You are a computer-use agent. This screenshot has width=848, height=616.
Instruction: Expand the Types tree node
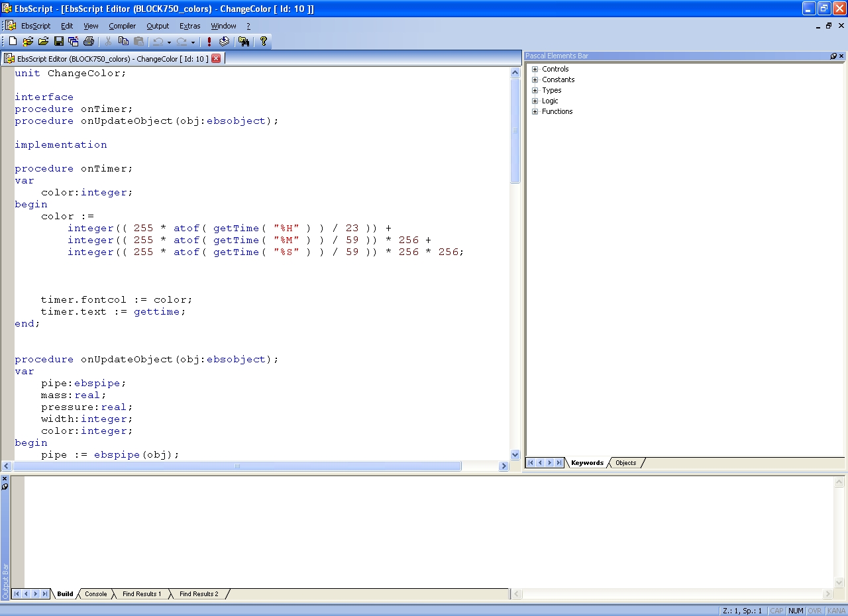click(535, 90)
